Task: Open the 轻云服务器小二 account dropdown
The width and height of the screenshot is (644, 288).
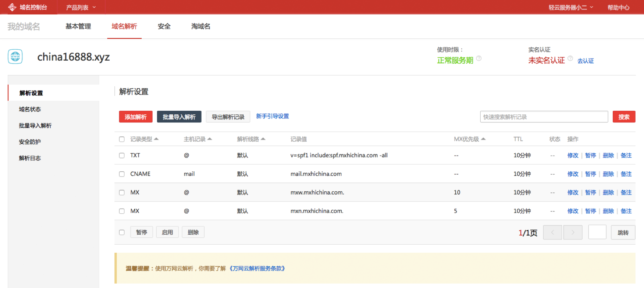Action: coord(571,7)
